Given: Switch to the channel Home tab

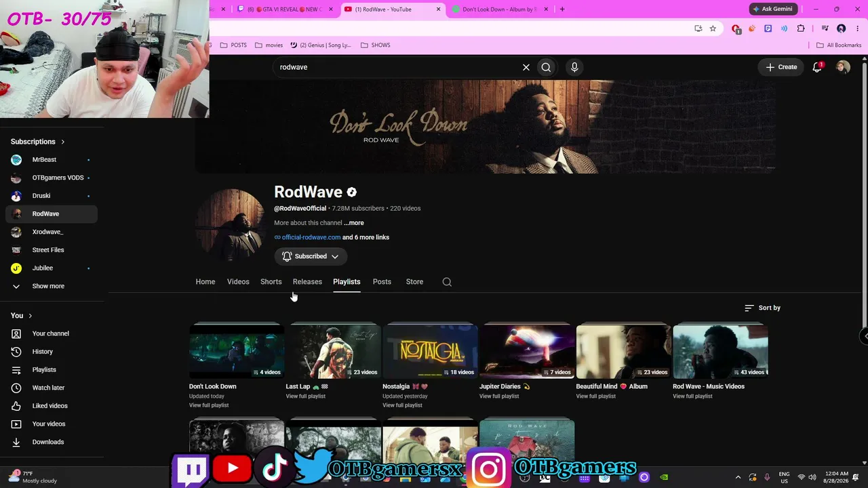Looking at the screenshot, I should tap(205, 282).
